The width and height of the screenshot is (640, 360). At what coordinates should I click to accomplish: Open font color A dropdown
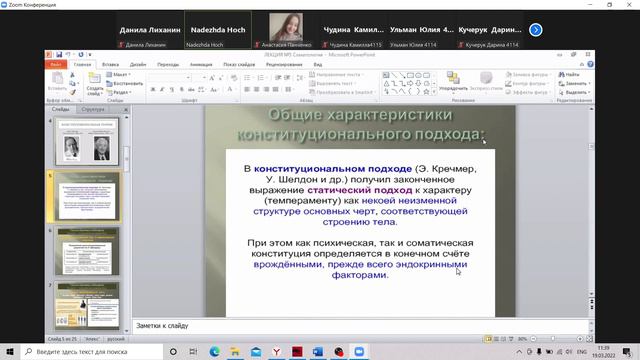[231, 89]
